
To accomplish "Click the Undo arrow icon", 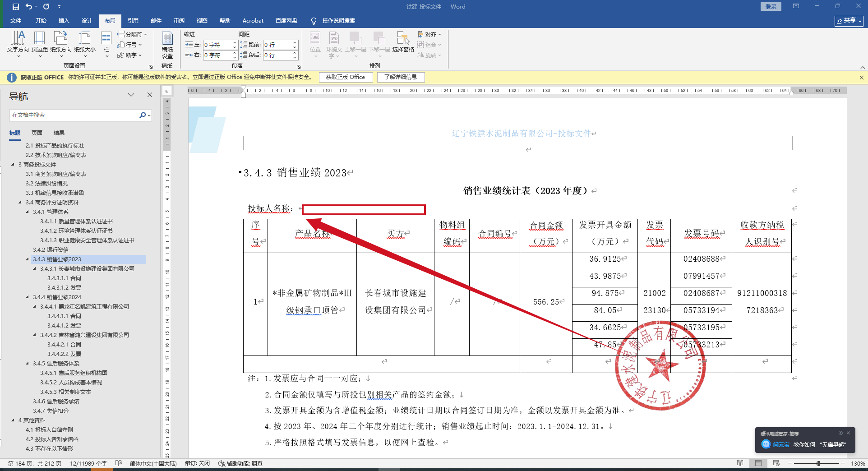I will pos(29,7).
